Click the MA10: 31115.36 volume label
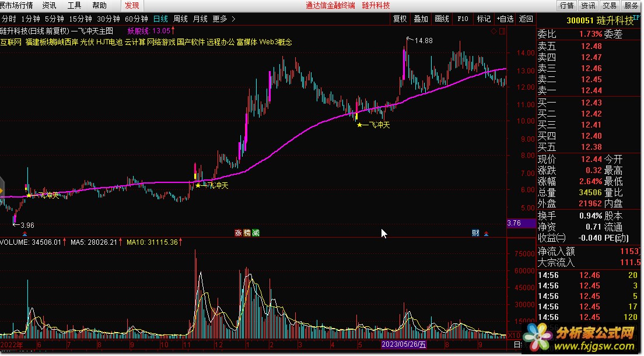This screenshot has height=356, width=644. tap(154, 242)
